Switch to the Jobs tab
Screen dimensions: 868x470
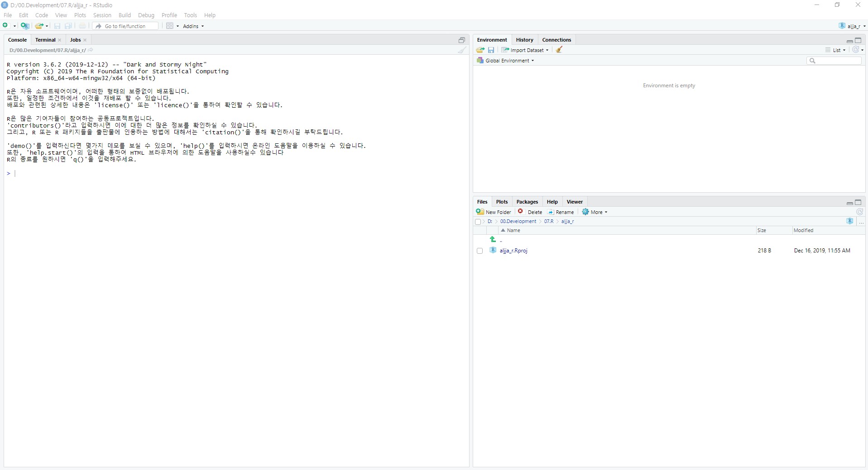click(x=76, y=40)
